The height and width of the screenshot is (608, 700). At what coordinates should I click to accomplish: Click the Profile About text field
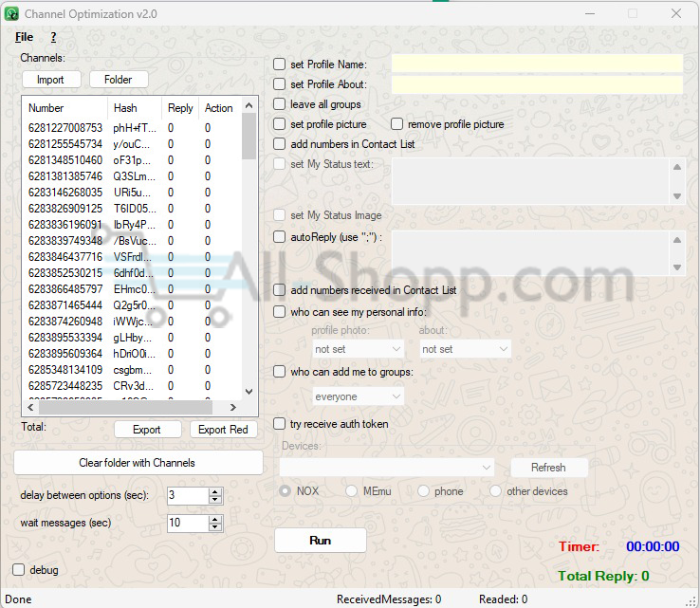[x=537, y=84]
